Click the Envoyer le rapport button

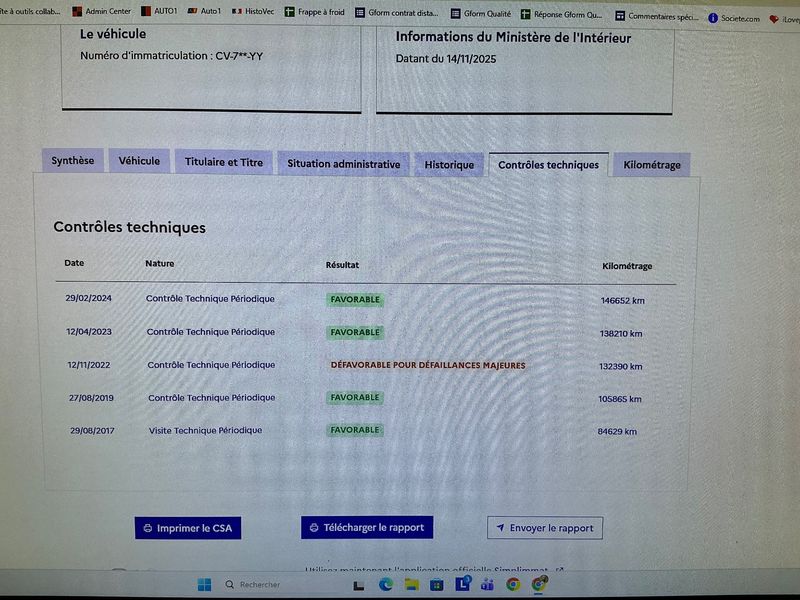coord(545,528)
